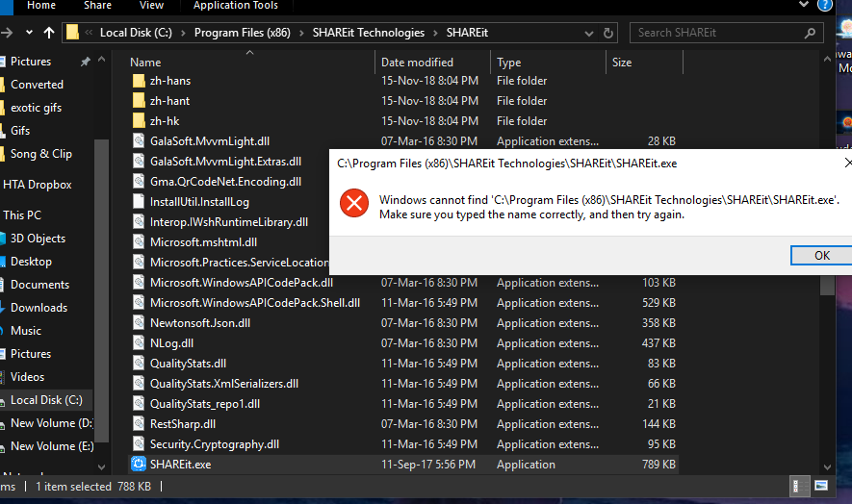Select GalaSoft.MvvmLight.Extras.dll file icon

click(x=139, y=162)
